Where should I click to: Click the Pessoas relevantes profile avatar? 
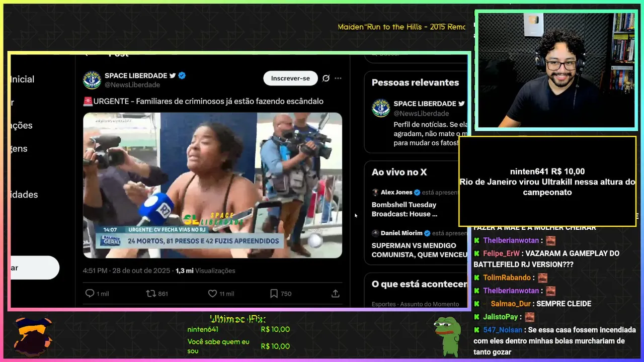pyautogui.click(x=381, y=108)
